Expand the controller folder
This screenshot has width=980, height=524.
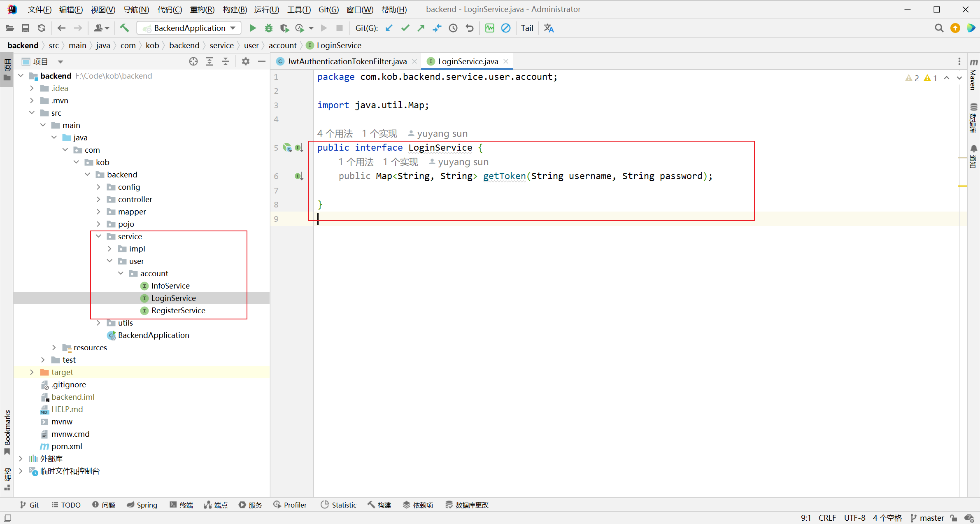[x=99, y=199]
